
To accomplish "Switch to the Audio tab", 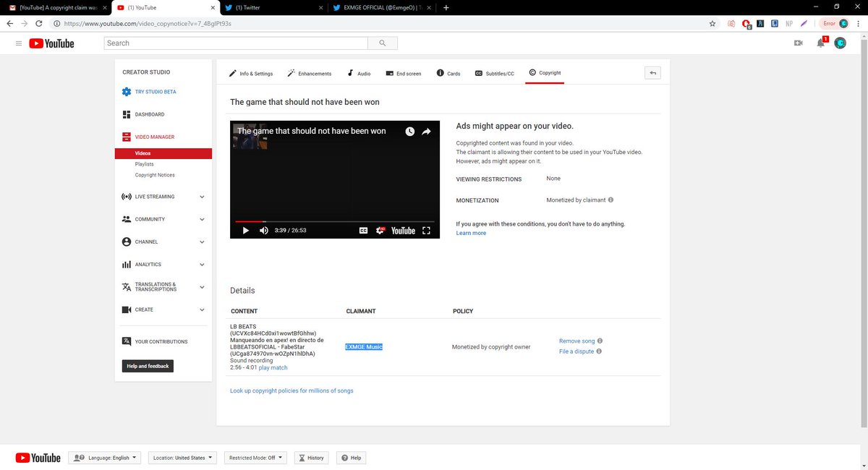I will pos(359,74).
